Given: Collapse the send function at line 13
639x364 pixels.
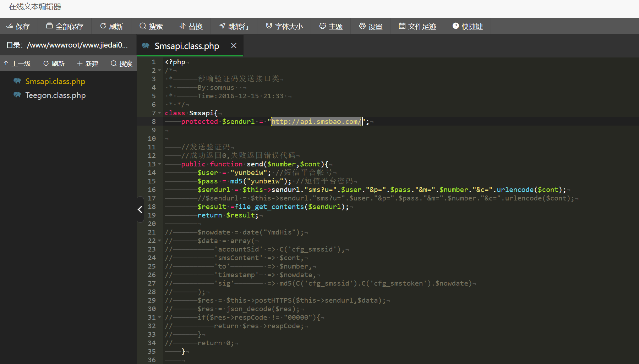Looking at the screenshot, I should coord(159,164).
